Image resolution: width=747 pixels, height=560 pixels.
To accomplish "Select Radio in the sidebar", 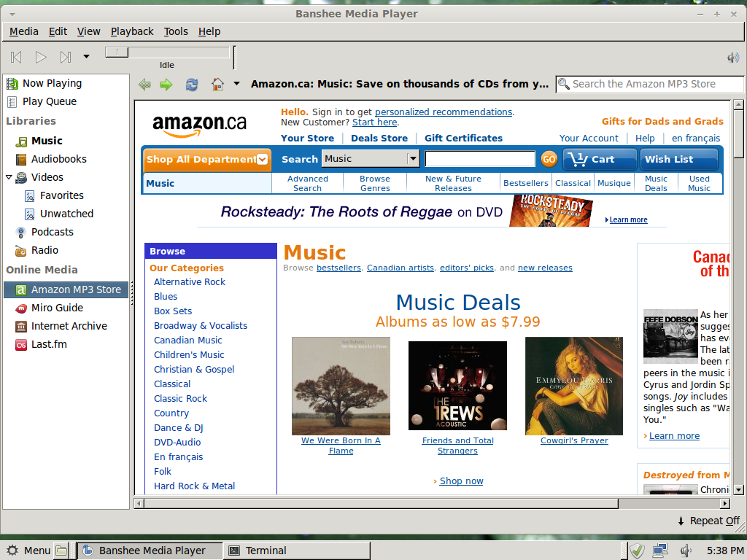I will 66,251.
